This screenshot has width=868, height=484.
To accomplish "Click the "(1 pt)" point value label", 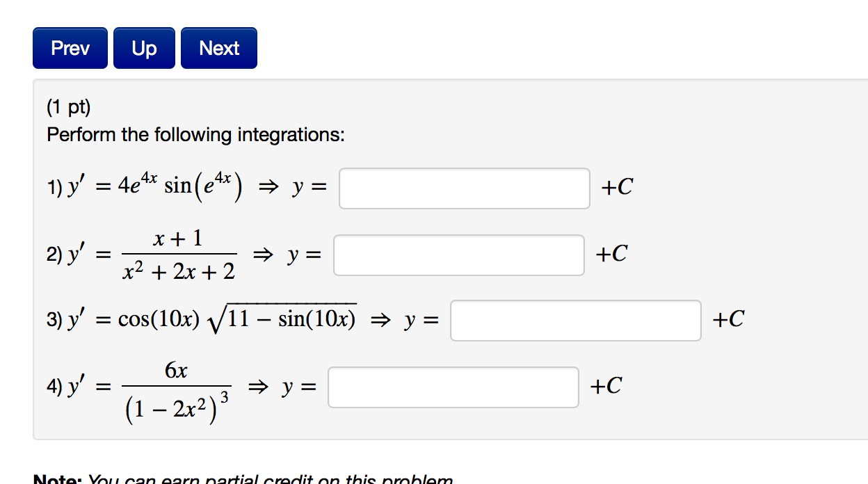I will coord(69,108).
